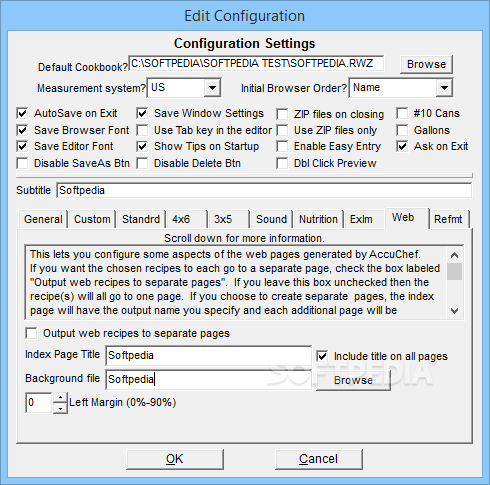
Task: Enable Use Tab key in the editor
Action: pos(142,130)
